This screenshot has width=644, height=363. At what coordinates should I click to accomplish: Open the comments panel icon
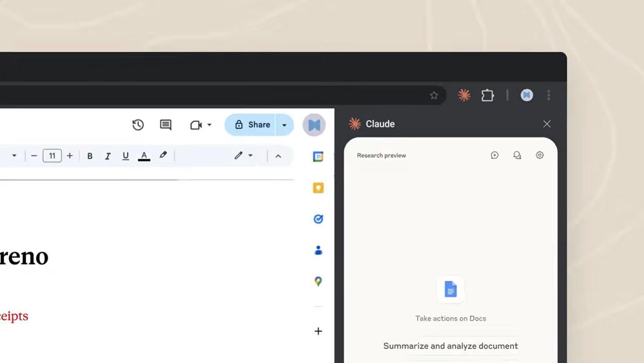(165, 125)
